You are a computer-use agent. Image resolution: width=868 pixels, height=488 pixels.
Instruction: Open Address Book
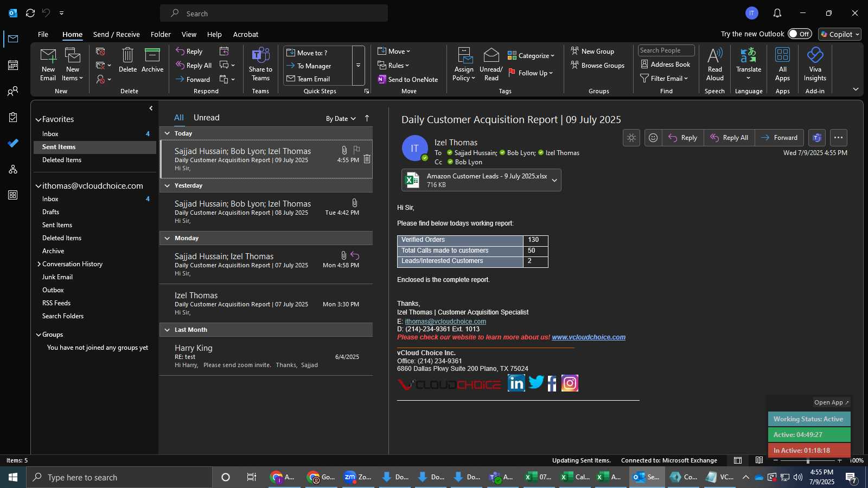(x=666, y=64)
